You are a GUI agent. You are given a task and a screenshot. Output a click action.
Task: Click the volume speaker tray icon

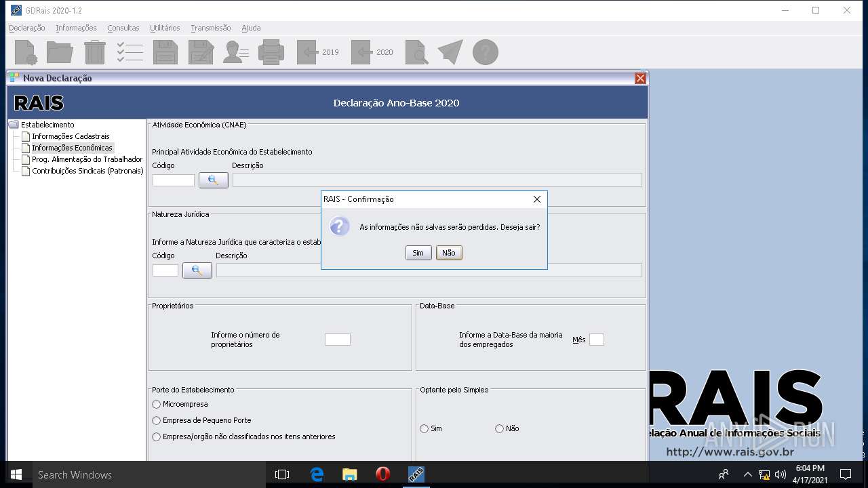coord(780,474)
